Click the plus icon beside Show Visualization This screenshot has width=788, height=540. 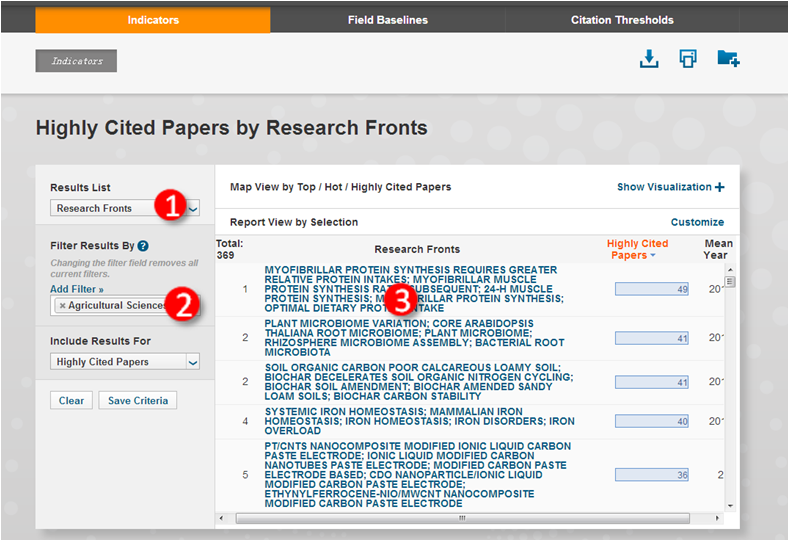coord(719,187)
